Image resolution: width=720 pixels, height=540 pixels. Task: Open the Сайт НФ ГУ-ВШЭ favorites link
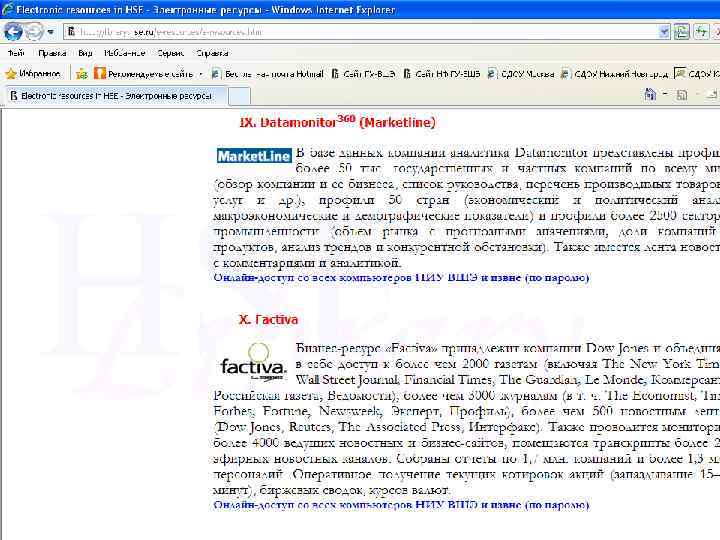tap(442, 73)
